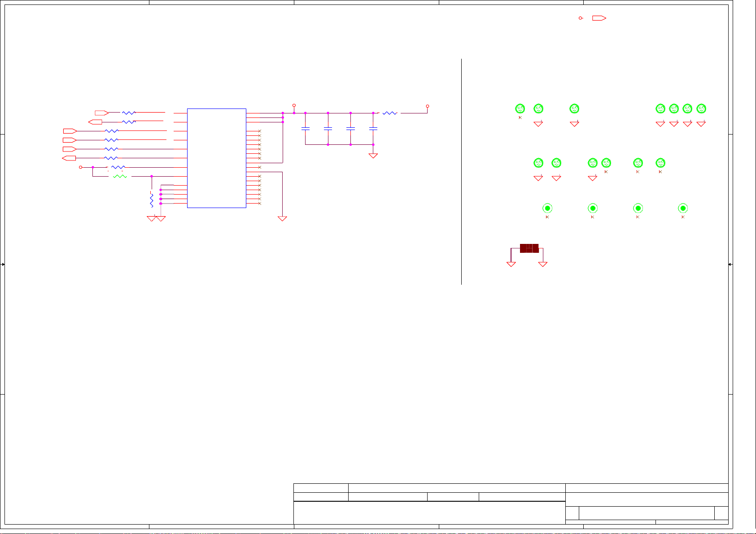Select the series resistor right of the capacitors
Image resolution: width=756 pixels, height=534 pixels.
point(389,113)
